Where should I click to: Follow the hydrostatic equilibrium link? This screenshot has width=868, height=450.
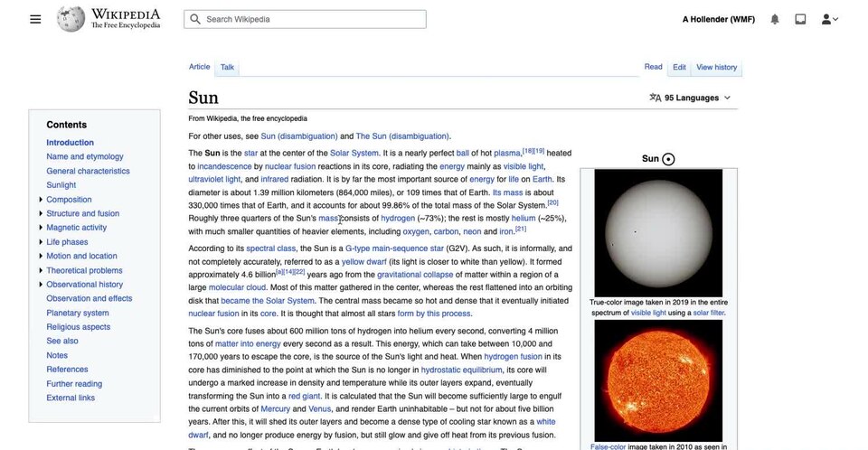pos(461,370)
